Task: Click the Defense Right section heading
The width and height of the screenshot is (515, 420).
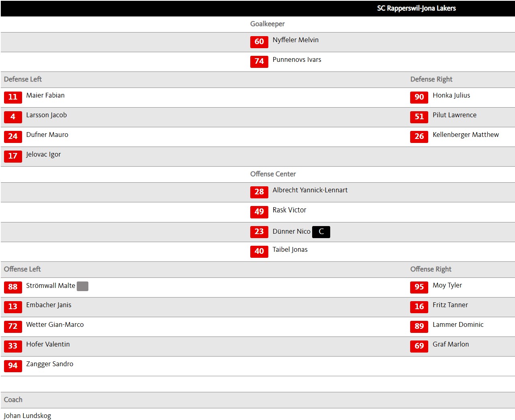Action: (x=431, y=80)
